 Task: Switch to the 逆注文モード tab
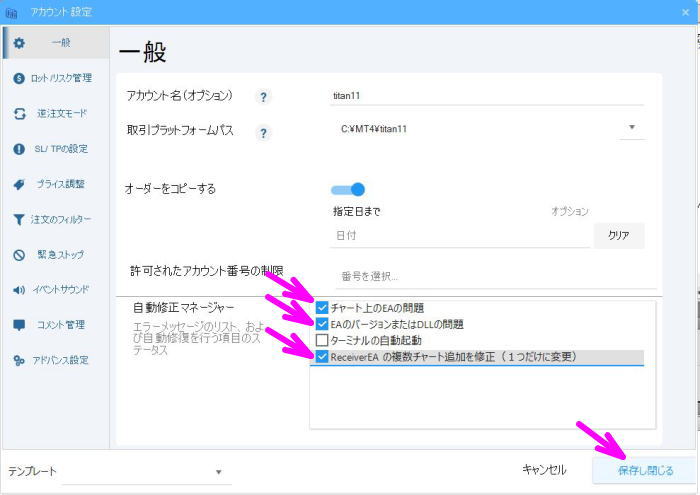[x=56, y=113]
